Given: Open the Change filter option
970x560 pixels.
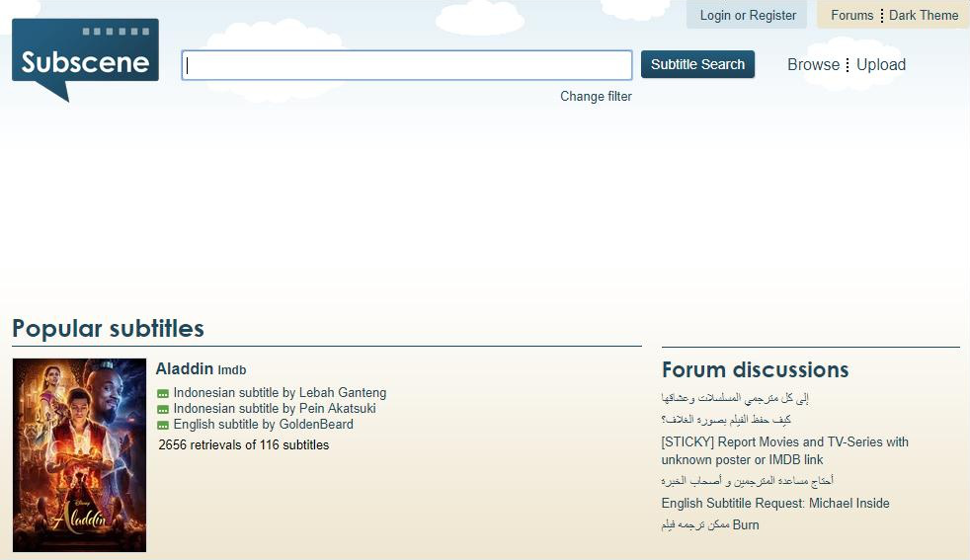Looking at the screenshot, I should 596,97.
